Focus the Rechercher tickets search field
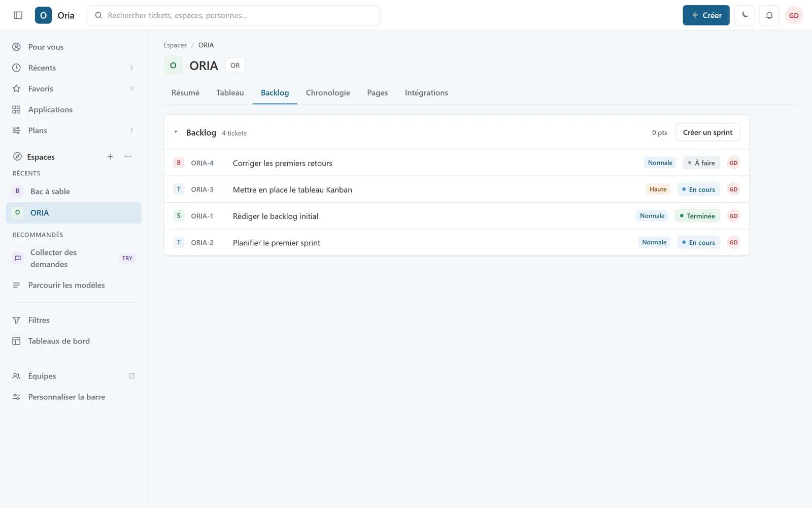 (x=233, y=15)
